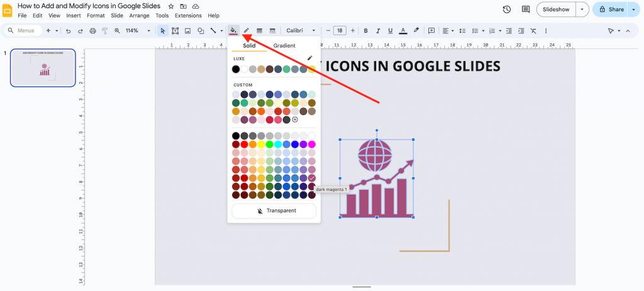
Task: Click the Shape tool icon
Action: [x=201, y=31]
